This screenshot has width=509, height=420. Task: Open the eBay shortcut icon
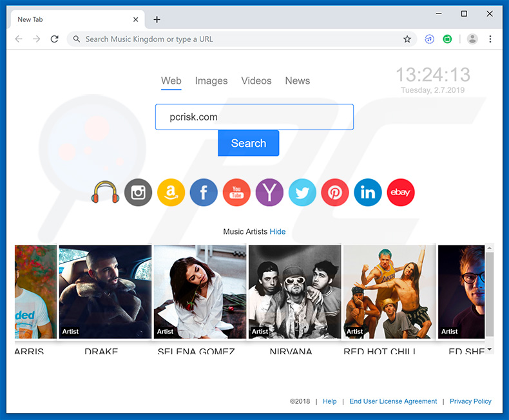[x=401, y=192]
